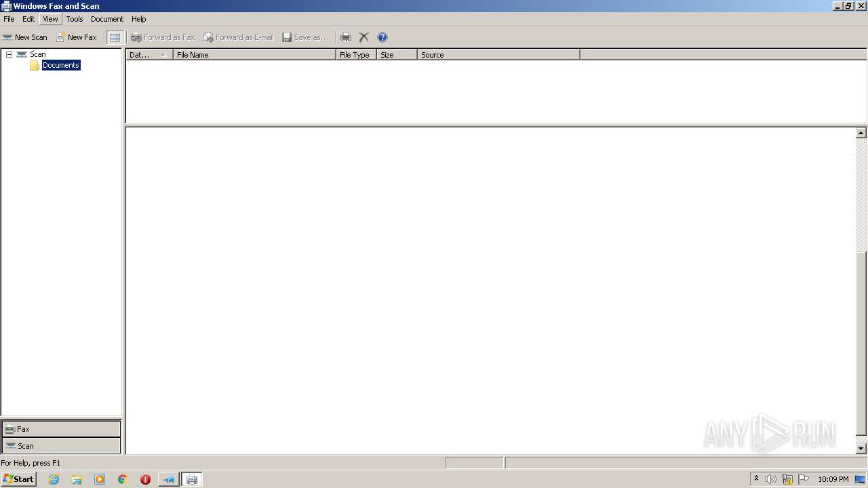Viewport: 868px width, 488px height.
Task: Open the Start menu
Action: (18, 479)
